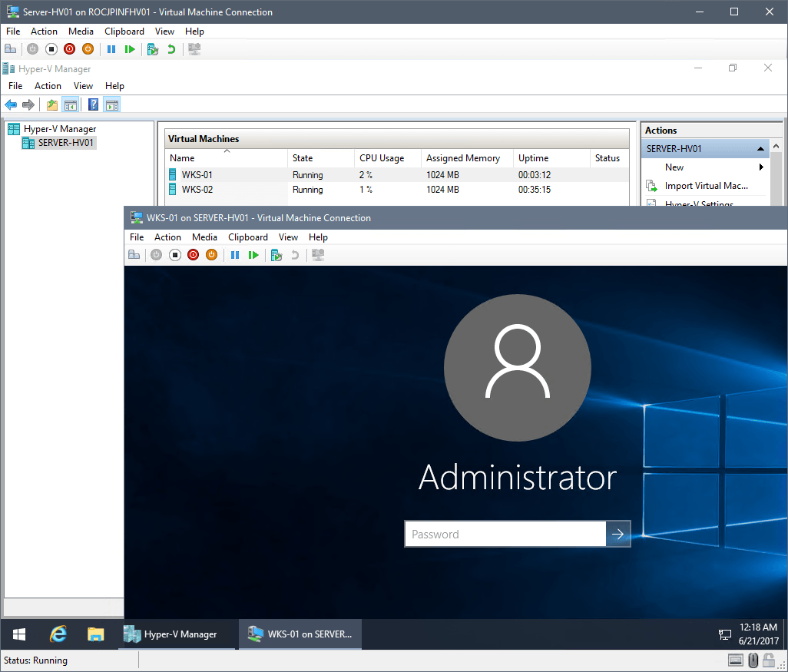The image size is (788, 672).
Task: Click Forward arrow in Hyper-V Manager toolbar
Action: tap(28, 105)
